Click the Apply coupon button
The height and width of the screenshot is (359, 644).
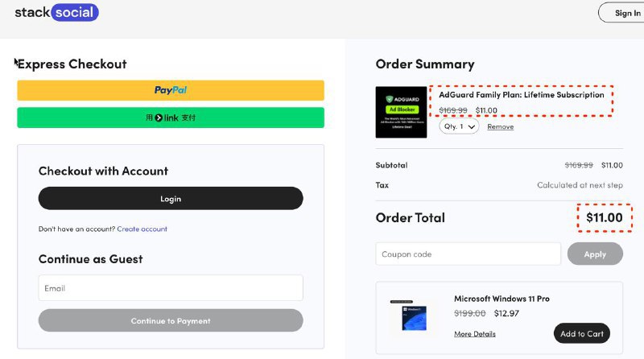(x=595, y=254)
